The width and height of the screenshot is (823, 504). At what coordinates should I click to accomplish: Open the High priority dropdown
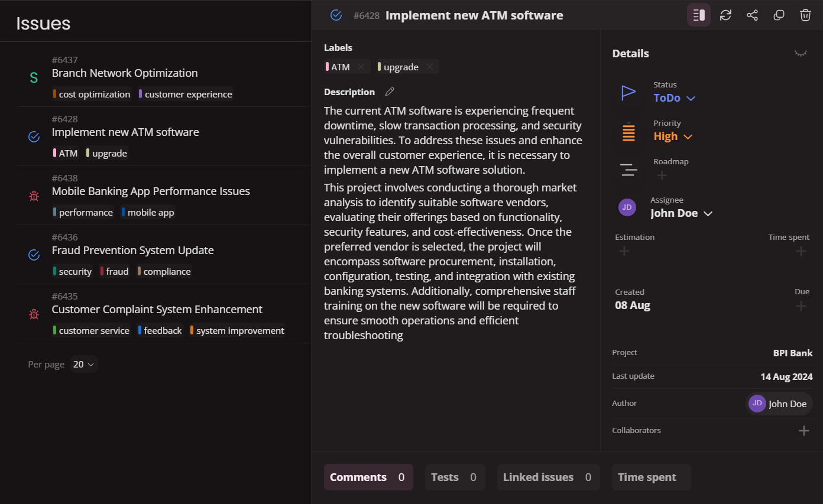pos(673,136)
